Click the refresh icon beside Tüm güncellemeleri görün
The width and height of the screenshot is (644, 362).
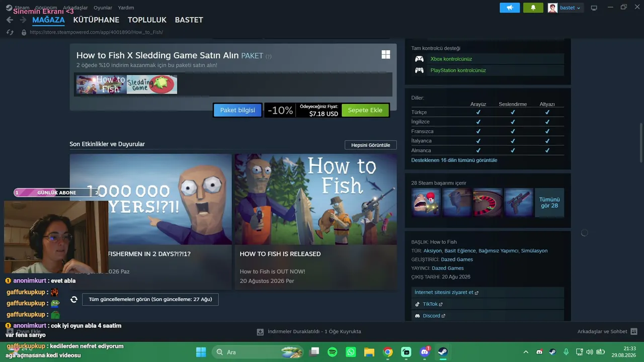point(74,300)
